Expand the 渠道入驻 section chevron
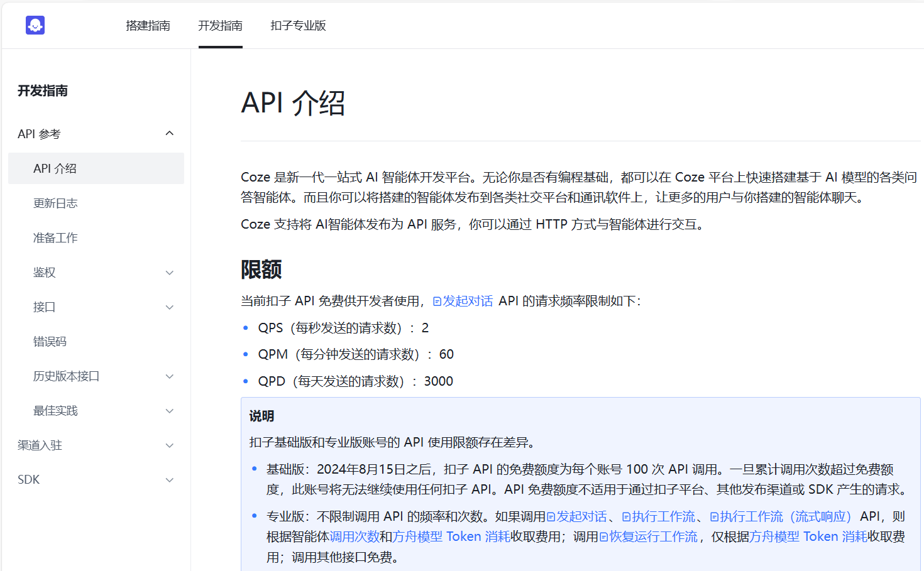The height and width of the screenshot is (571, 924). (x=170, y=445)
